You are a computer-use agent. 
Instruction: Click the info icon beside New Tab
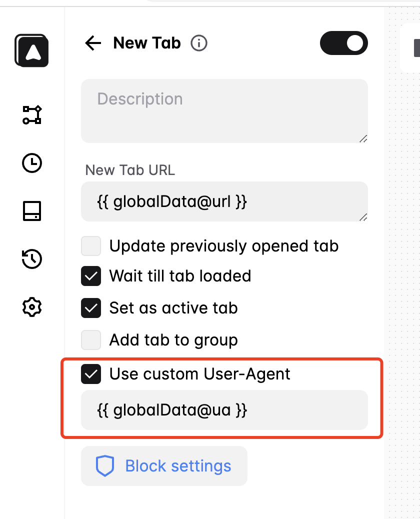[198, 43]
